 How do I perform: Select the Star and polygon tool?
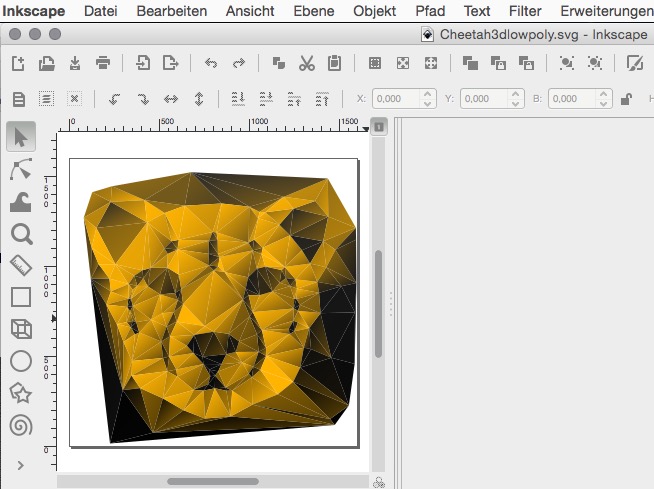click(x=21, y=393)
